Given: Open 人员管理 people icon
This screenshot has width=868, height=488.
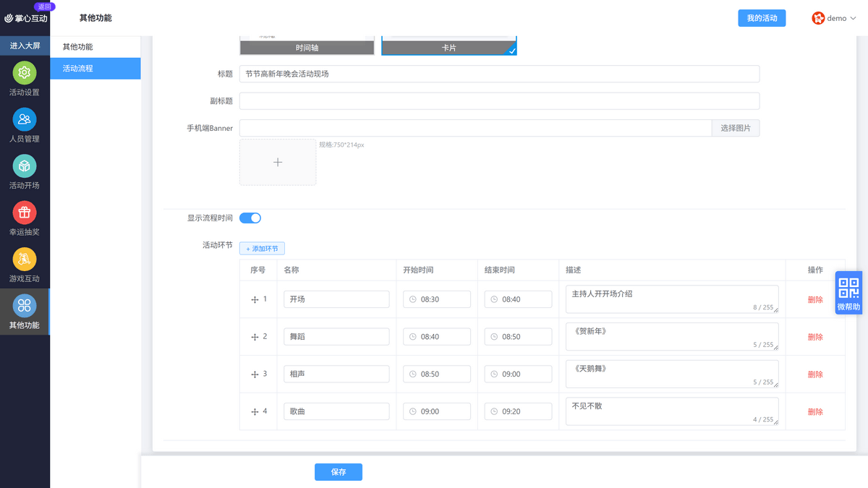Looking at the screenshot, I should pos(25,119).
